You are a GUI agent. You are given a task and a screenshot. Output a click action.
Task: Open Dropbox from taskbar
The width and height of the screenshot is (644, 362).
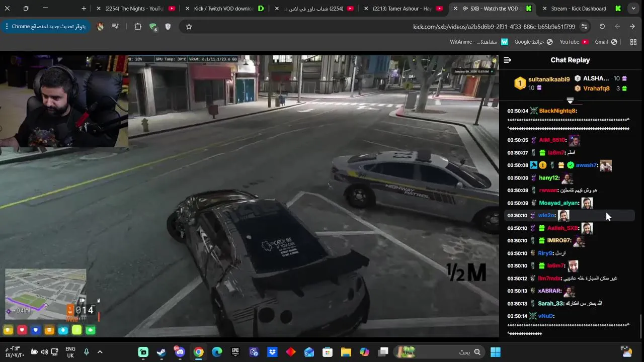pos(272,352)
